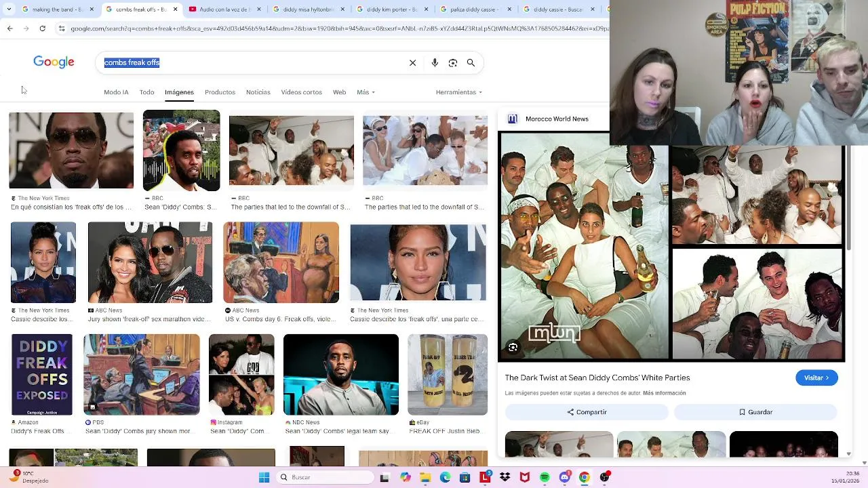Viewport: 868px width, 488px height.
Task: Open weather widget showing 10°C Despejado
Action: click(28, 477)
